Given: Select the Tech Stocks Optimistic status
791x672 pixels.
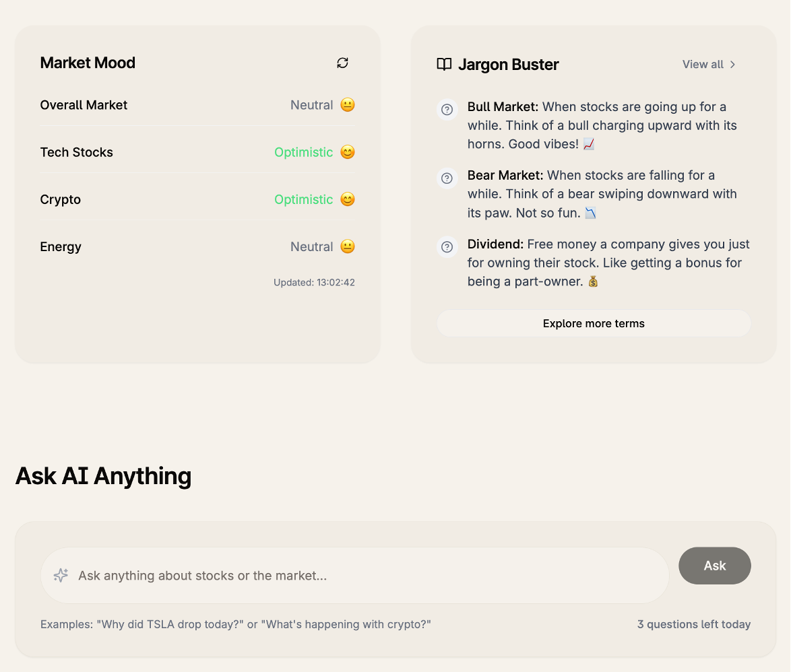Looking at the screenshot, I should pos(303,152).
